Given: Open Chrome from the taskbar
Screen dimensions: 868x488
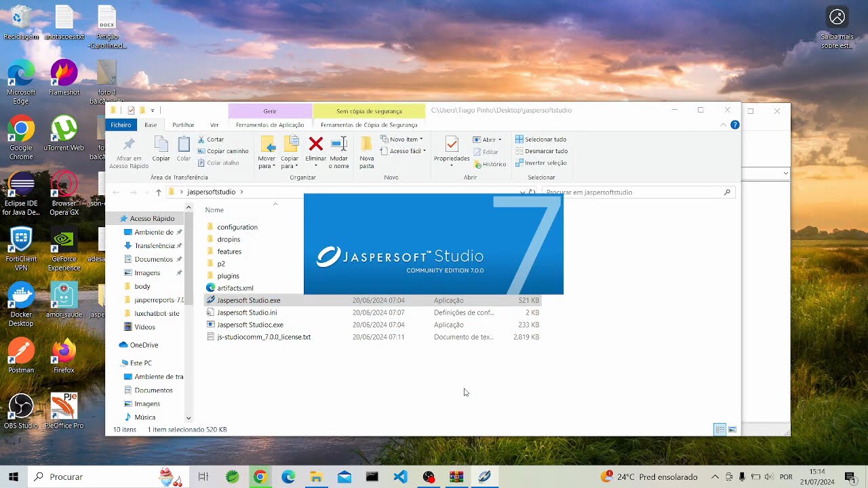Looking at the screenshot, I should 260,476.
